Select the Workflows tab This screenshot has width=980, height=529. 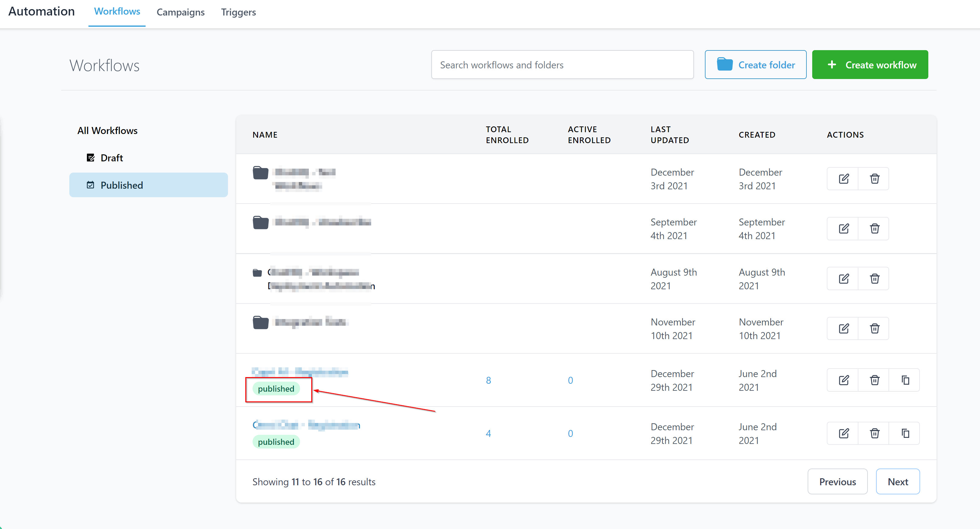tap(117, 12)
